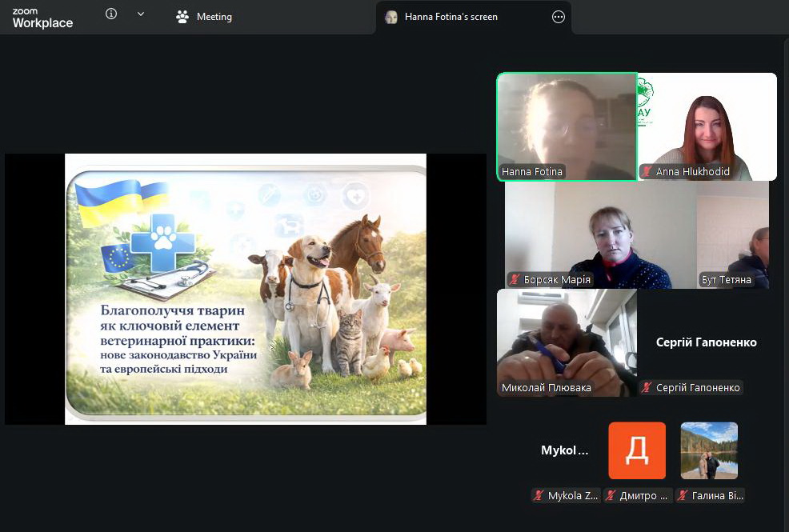Click Борсяк Марія's muted microphone icon
This screenshot has height=532, width=789.
515,280
